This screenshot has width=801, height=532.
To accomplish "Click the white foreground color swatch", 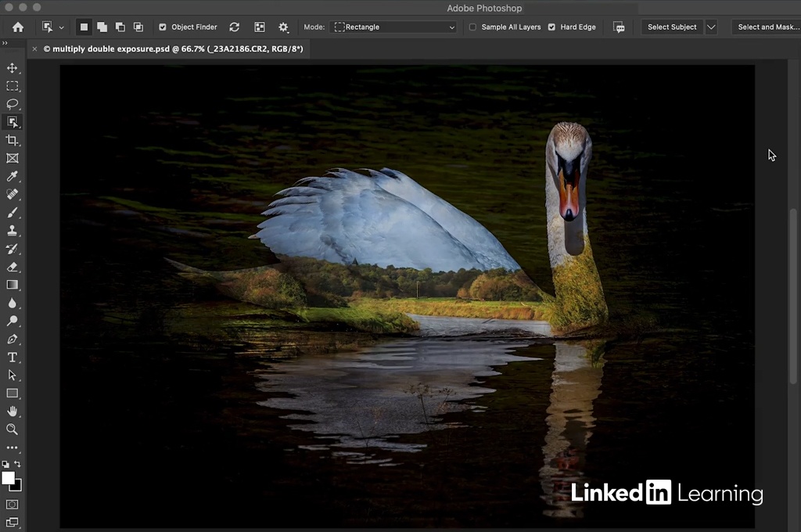I will pyautogui.click(x=9, y=478).
